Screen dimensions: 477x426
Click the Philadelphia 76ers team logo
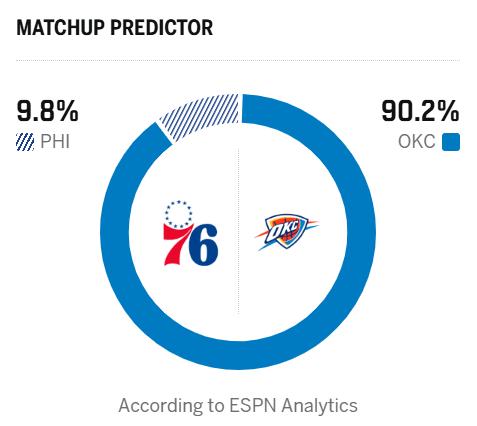190,233
